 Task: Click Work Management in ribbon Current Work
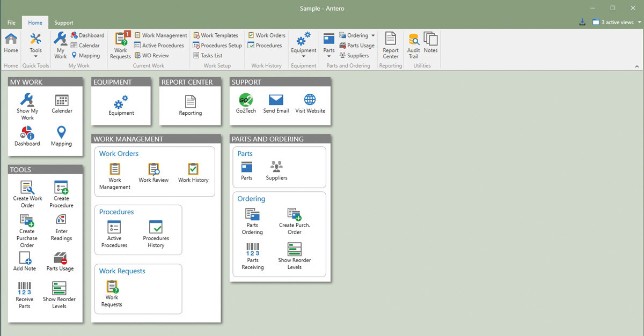point(160,35)
